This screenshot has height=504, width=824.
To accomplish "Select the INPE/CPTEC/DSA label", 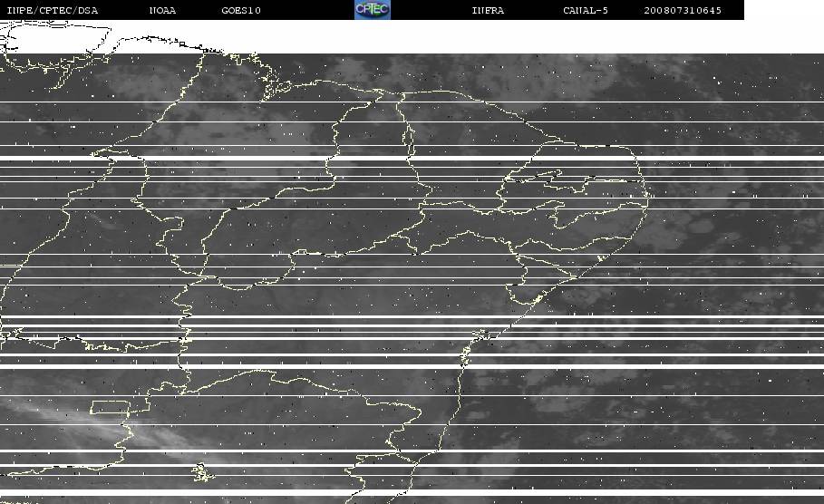I will tap(52, 10).
